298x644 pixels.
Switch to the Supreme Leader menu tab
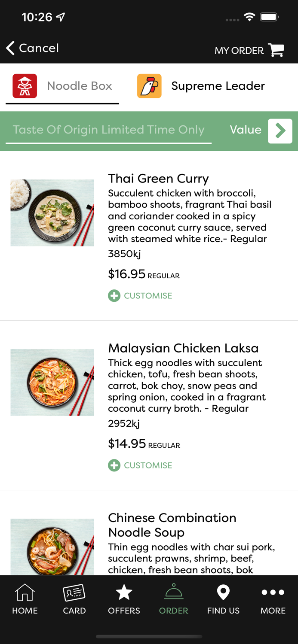[x=218, y=86]
